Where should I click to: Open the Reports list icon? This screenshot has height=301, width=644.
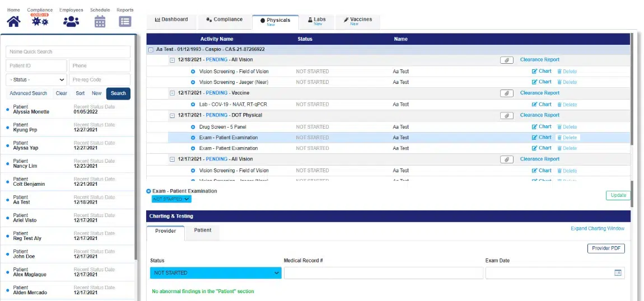pos(125,21)
